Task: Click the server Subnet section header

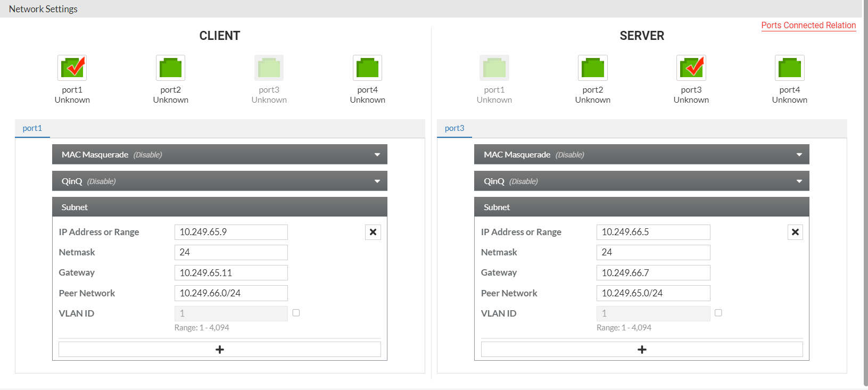Action: point(642,207)
